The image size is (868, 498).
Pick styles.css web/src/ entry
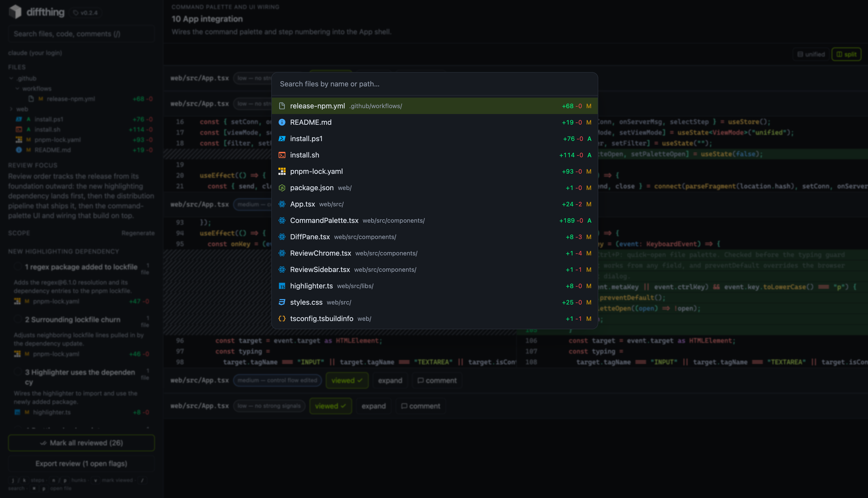pyautogui.click(x=434, y=302)
